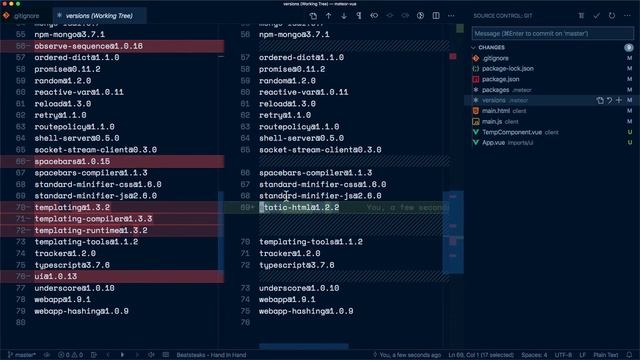
Task: Toggle source control tree view icon
Action: pyautogui.click(x=581, y=16)
